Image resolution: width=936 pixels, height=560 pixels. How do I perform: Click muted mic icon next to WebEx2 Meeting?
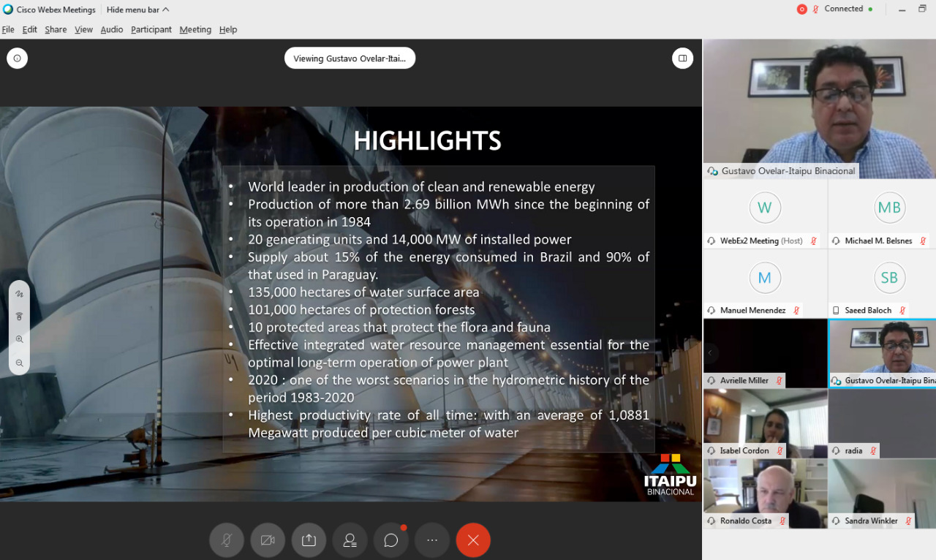pos(813,241)
